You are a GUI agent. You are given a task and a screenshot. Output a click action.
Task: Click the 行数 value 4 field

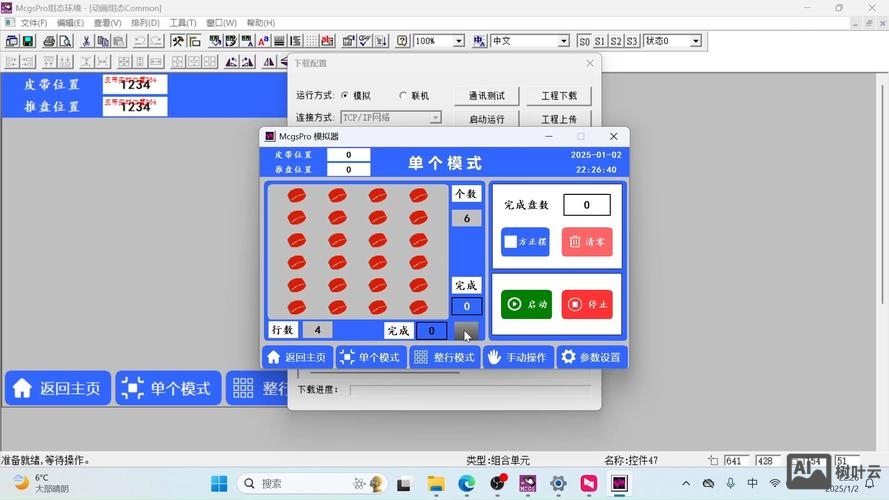click(x=318, y=329)
